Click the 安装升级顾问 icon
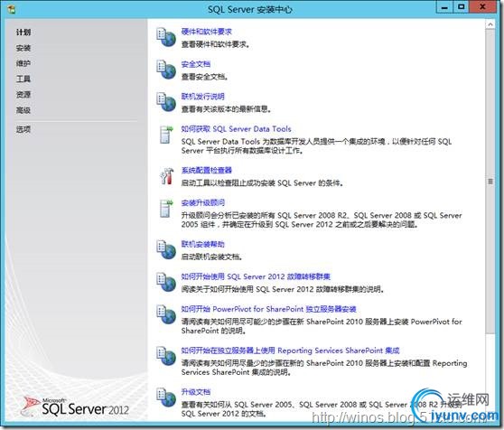 click(166, 209)
